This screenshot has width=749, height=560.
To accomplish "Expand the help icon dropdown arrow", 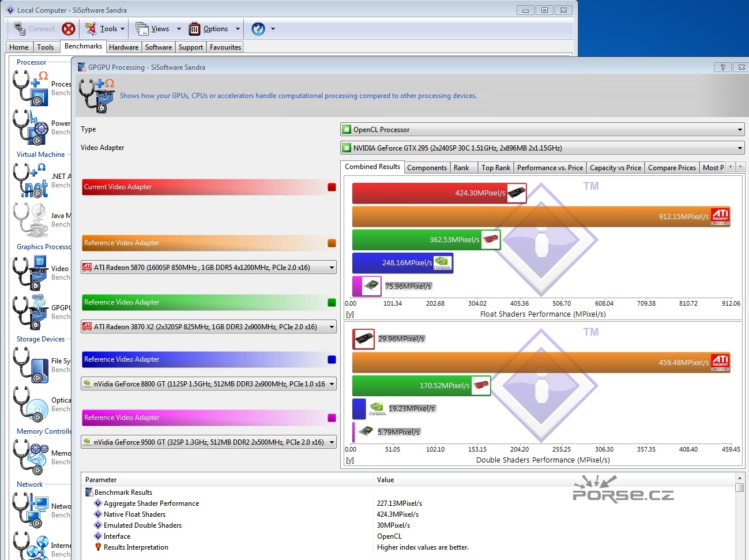I will coord(273,29).
